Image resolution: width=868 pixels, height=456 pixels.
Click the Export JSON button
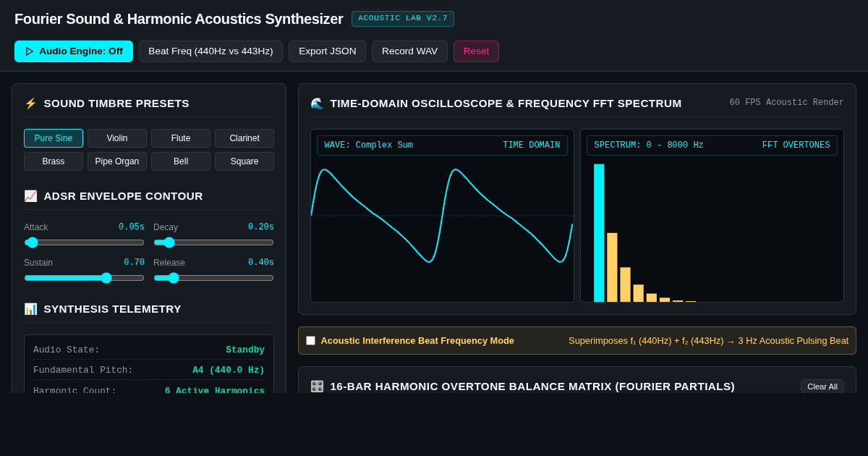click(x=328, y=51)
